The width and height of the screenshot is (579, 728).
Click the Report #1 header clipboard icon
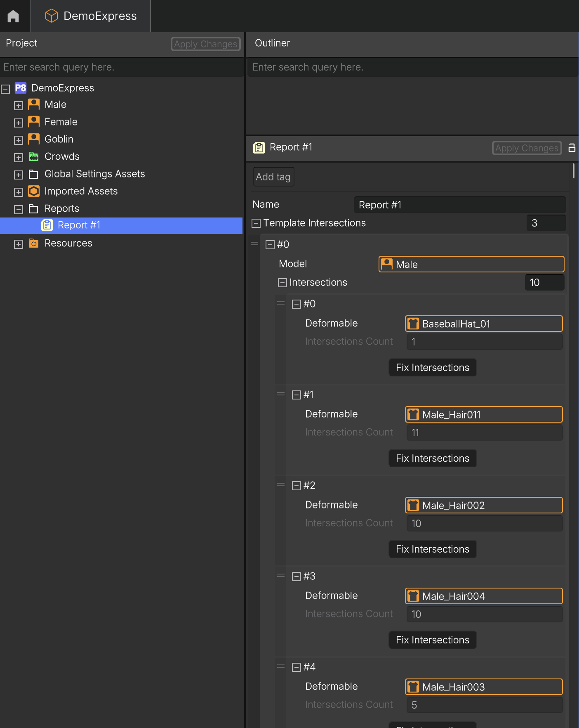point(259,147)
